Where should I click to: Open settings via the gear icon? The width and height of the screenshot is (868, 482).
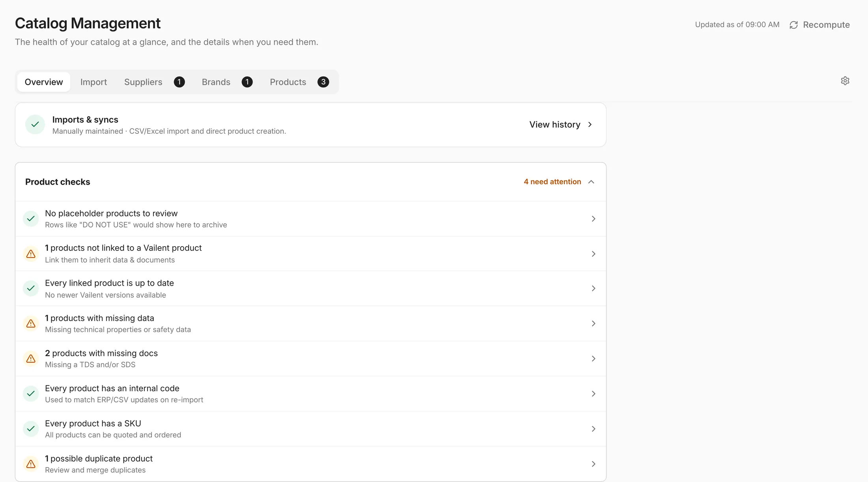[845, 81]
